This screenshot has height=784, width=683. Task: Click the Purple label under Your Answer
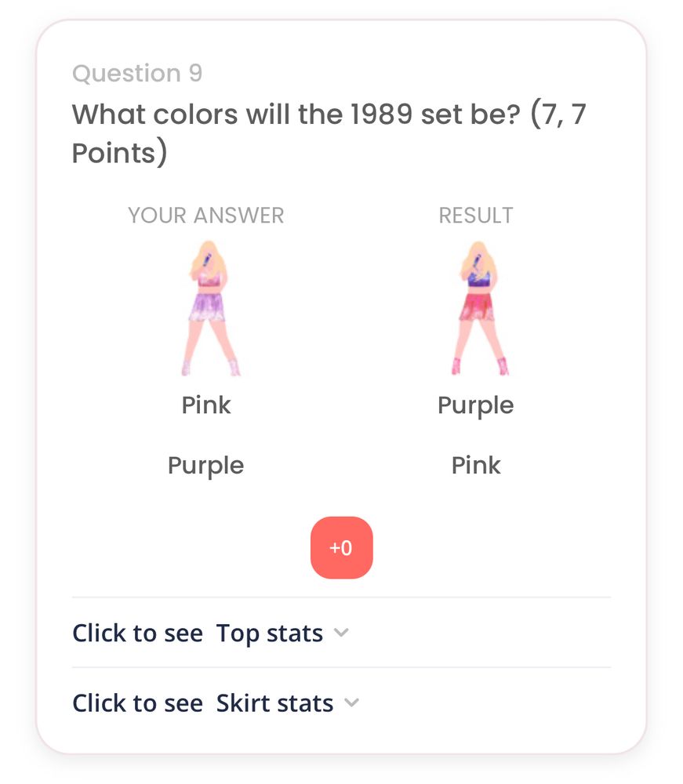coord(206,466)
